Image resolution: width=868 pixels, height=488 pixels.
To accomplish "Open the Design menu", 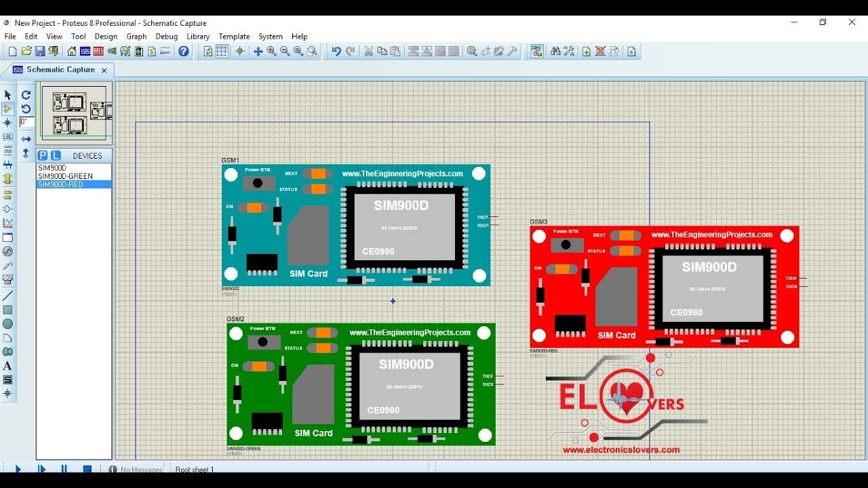I will 106,37.
